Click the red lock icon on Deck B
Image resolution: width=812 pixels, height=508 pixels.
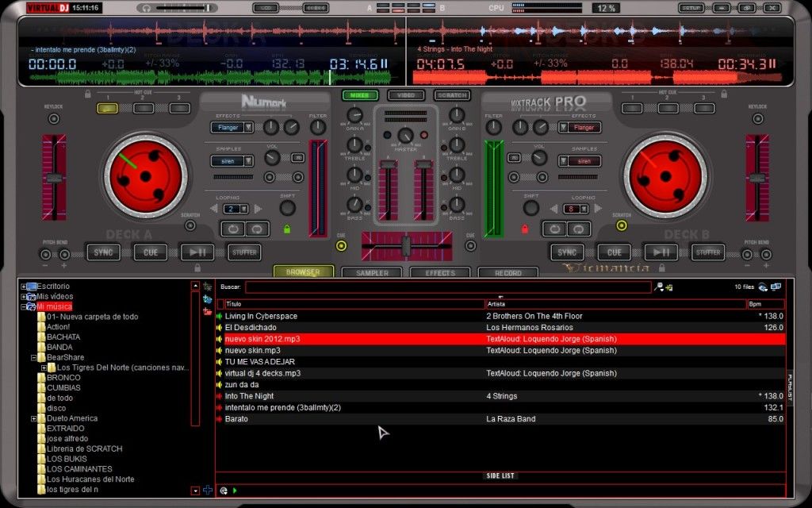[525, 229]
